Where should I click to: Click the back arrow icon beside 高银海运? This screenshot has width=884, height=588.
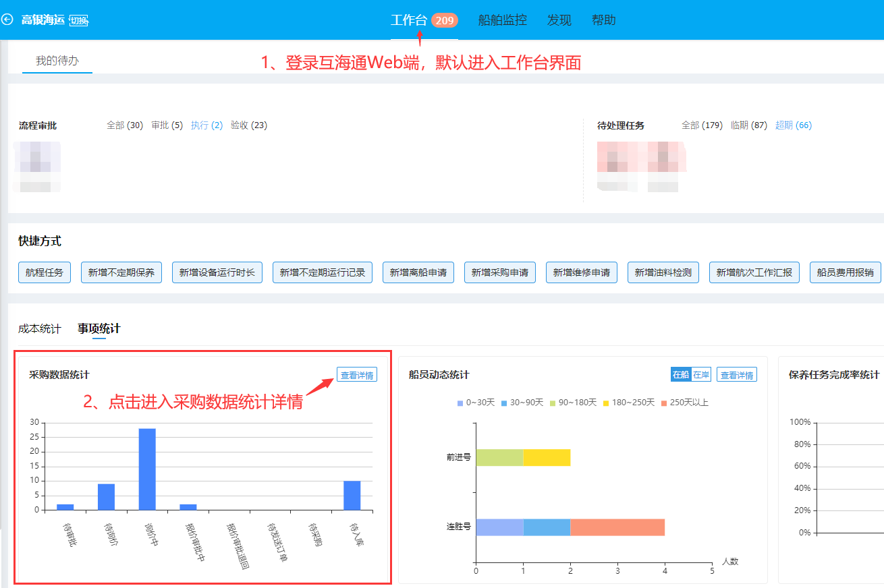point(7,20)
